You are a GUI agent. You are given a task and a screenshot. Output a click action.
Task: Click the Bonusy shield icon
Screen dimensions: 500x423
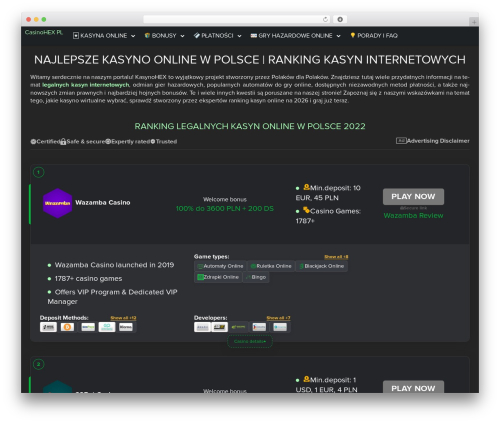(x=147, y=35)
